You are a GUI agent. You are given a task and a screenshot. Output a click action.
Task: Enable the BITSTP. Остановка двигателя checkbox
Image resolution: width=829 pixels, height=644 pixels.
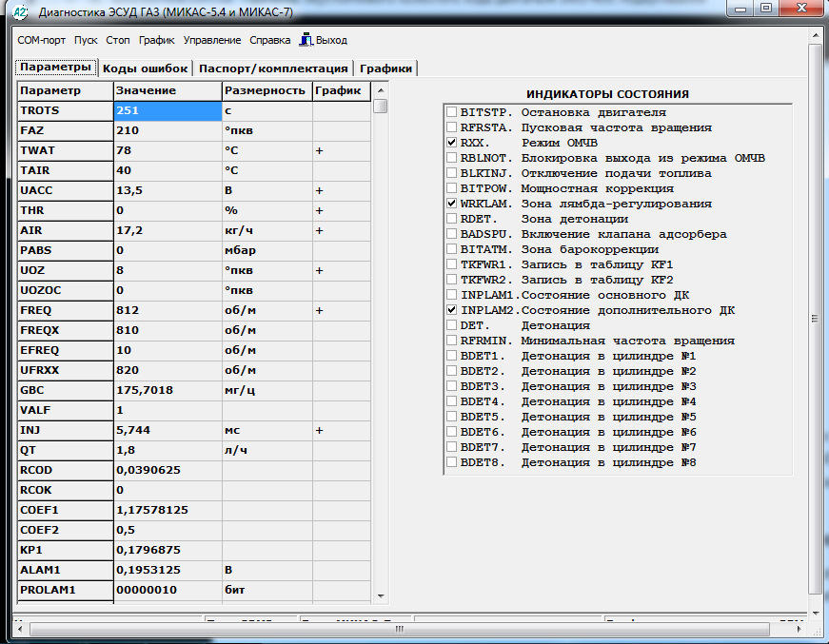click(x=452, y=112)
